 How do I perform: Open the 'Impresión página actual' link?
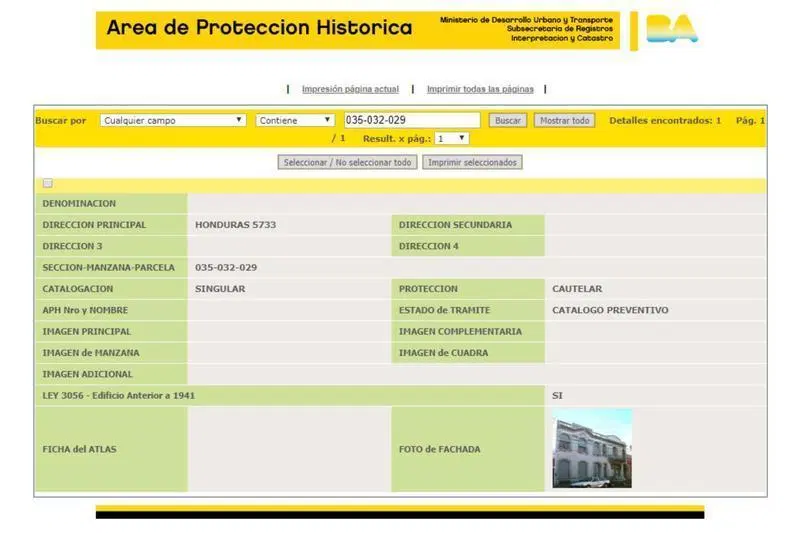pos(350,89)
